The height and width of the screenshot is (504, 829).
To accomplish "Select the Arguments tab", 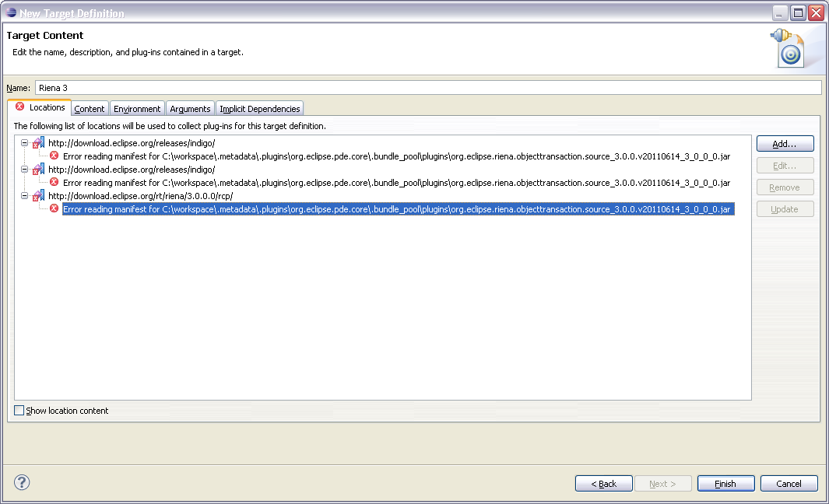I will pyautogui.click(x=191, y=109).
